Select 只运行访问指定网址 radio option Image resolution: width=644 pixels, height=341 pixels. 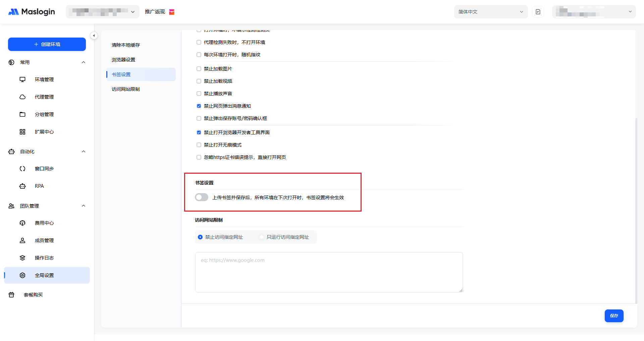[262, 237]
